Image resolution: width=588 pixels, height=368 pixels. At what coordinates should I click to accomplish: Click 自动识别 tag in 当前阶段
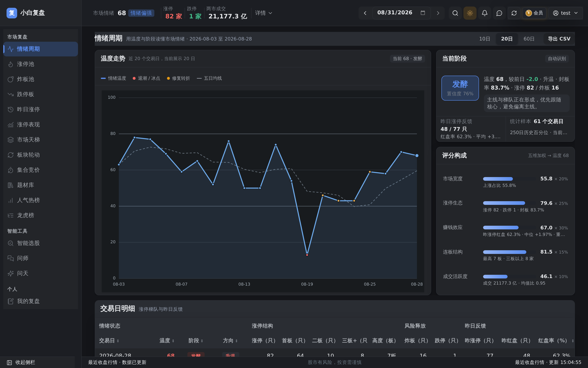click(557, 59)
